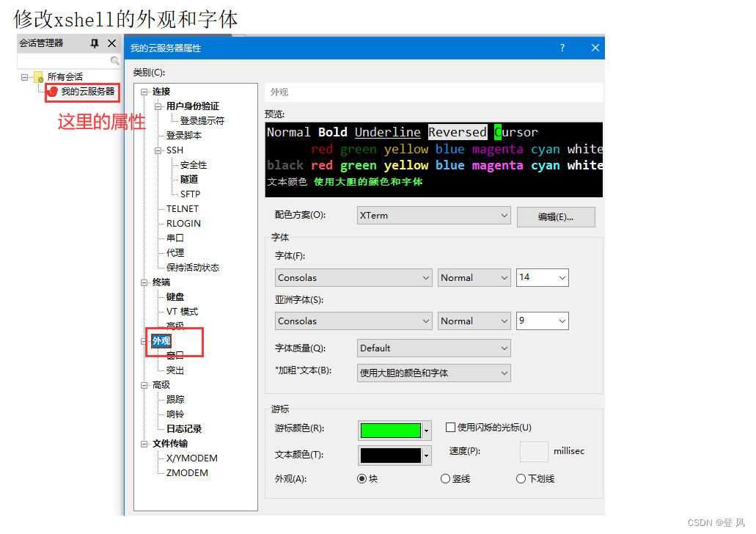The height and width of the screenshot is (534, 756).
Task: Select the 竖线 cursor appearance radio button
Action: tap(446, 478)
